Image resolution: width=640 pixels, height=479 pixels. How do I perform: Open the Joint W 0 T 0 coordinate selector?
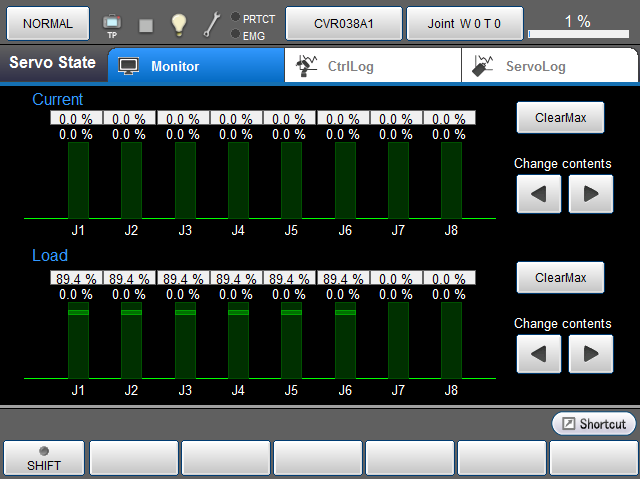(x=464, y=23)
